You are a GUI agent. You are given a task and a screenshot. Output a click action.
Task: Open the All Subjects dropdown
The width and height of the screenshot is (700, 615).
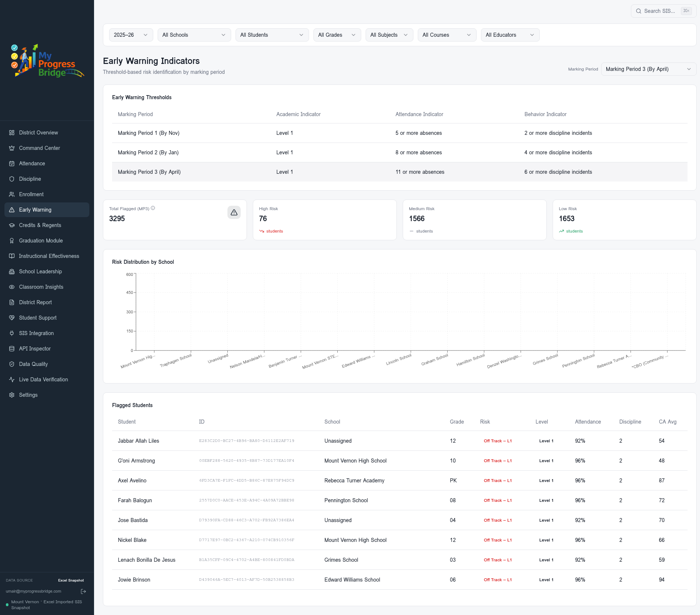390,35
